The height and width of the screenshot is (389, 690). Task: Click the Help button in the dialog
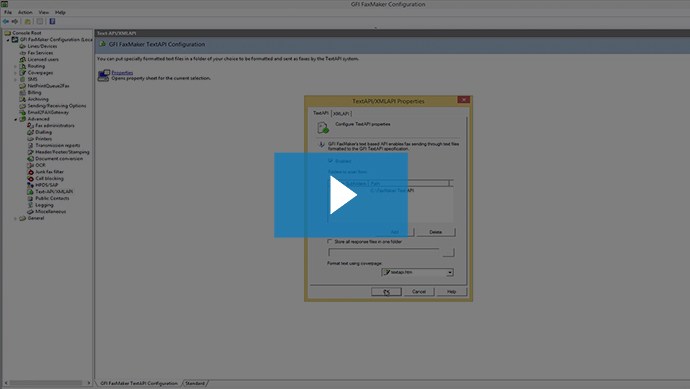[x=451, y=292]
